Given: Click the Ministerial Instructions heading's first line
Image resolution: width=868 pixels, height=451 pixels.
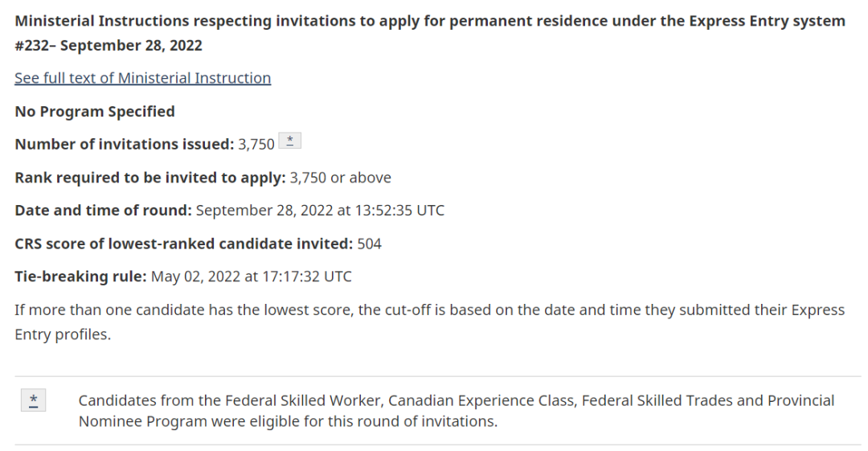Looking at the screenshot, I should pos(429,21).
